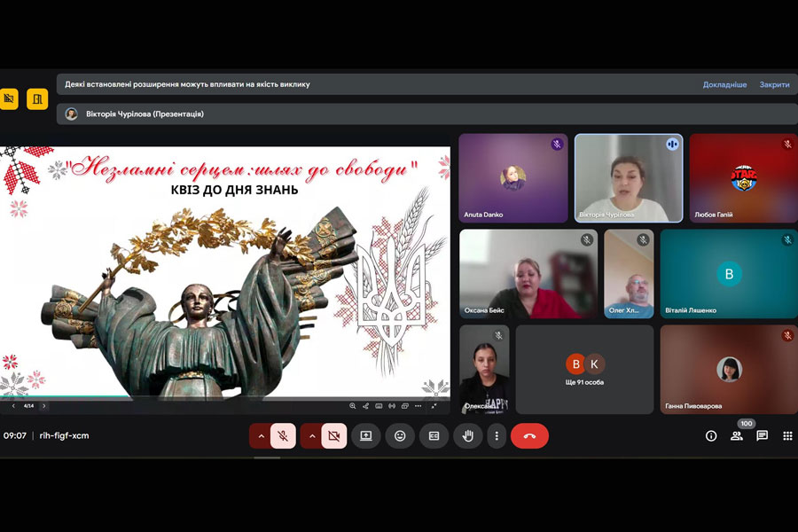
Task: Open the chat panel
Action: (762, 435)
